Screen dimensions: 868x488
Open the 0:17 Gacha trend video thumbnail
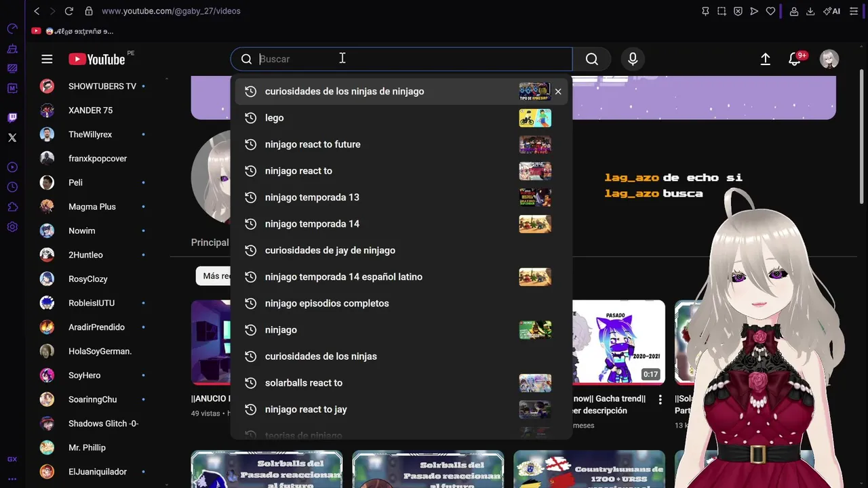618,343
